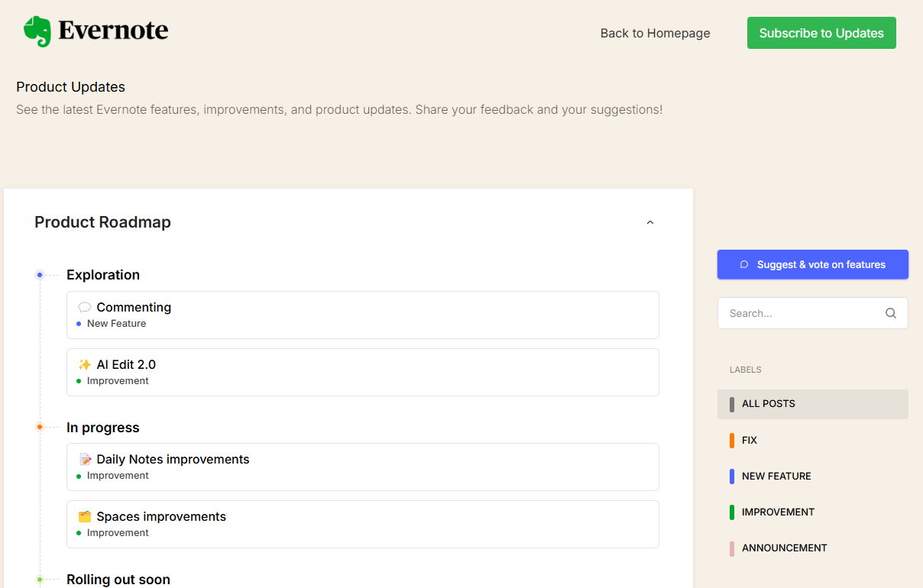The image size is (923, 588).
Task: Open the Commenting roadmap card
Action: [x=363, y=315]
